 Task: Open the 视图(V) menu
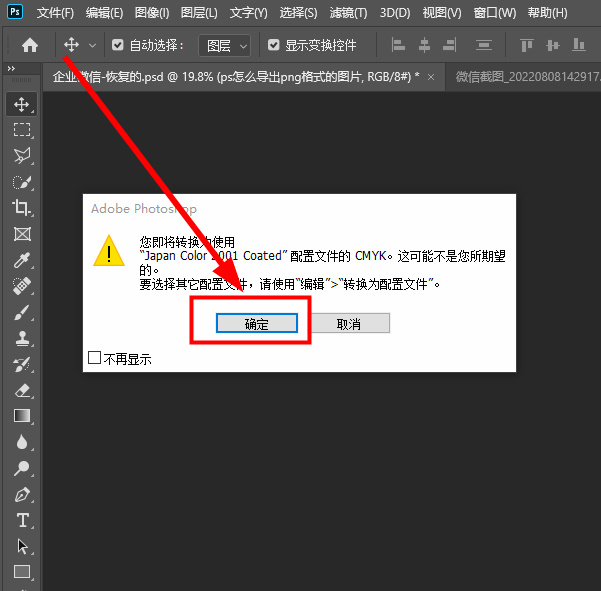[x=442, y=13]
